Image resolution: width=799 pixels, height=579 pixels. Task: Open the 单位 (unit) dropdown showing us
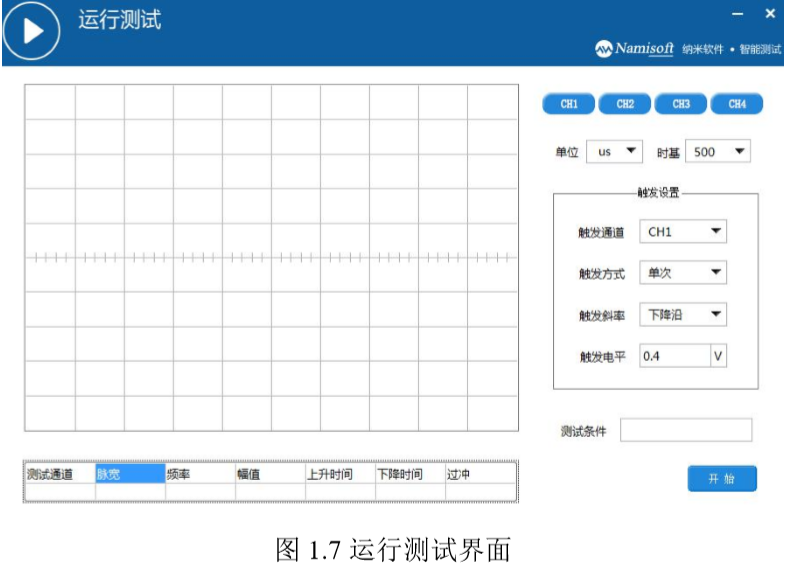coord(614,152)
